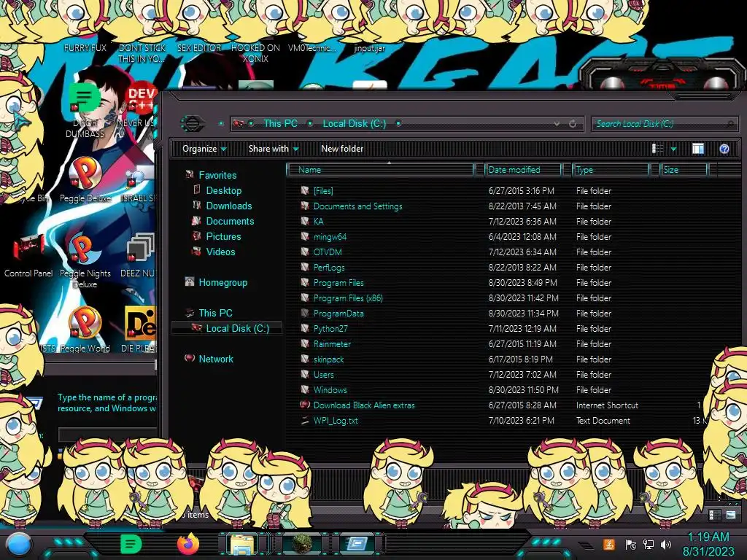Select the ProgramData folder
The height and width of the screenshot is (560, 747).
coord(338,313)
